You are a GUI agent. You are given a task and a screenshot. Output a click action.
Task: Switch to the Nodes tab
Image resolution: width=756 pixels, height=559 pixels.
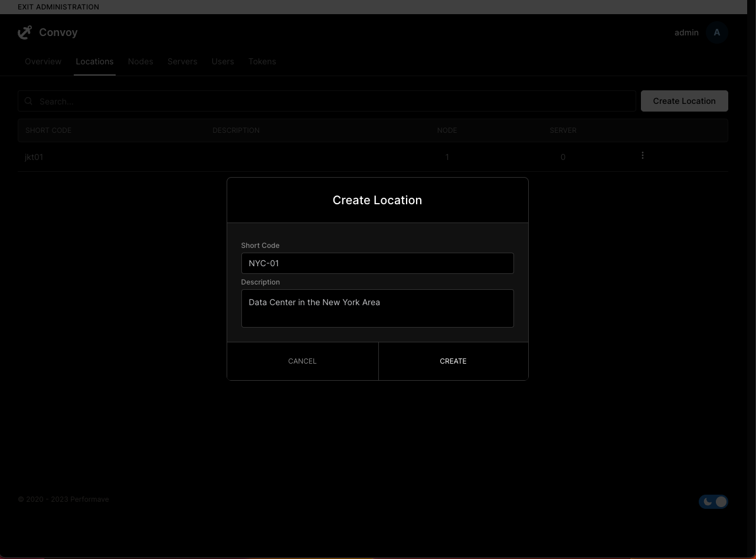coord(140,61)
